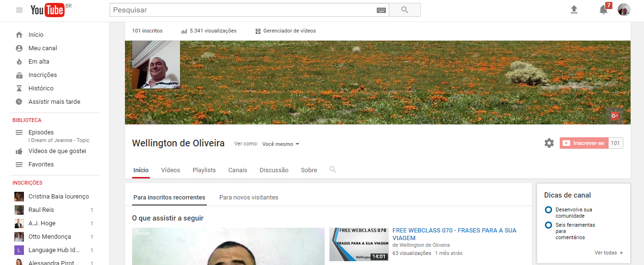Play the featured video preview
The width and height of the screenshot is (644, 265).
tap(228, 246)
